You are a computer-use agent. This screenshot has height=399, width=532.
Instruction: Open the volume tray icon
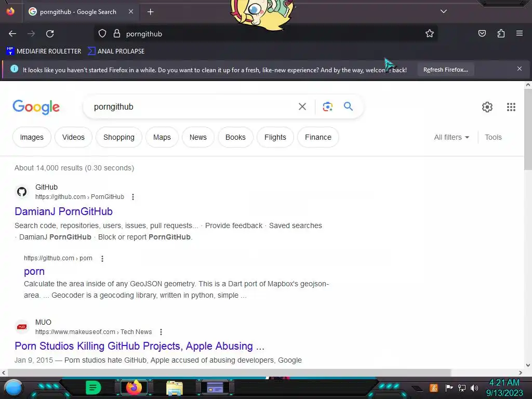pos(474,388)
